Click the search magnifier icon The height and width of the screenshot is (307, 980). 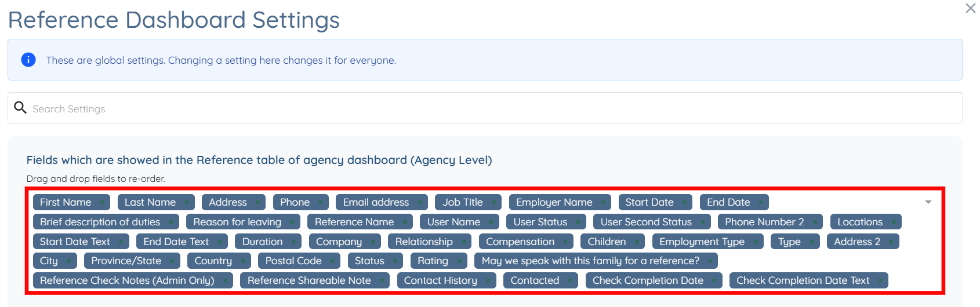coord(20,108)
